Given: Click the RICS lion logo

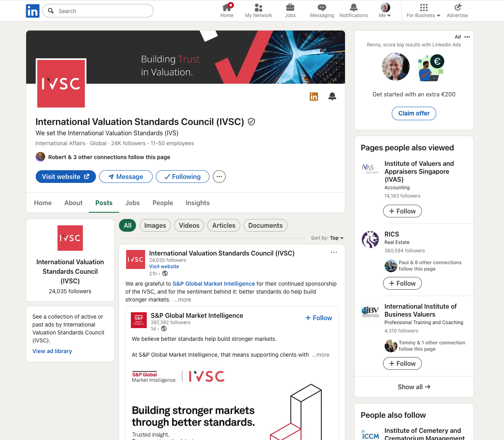Looking at the screenshot, I should tap(370, 240).
